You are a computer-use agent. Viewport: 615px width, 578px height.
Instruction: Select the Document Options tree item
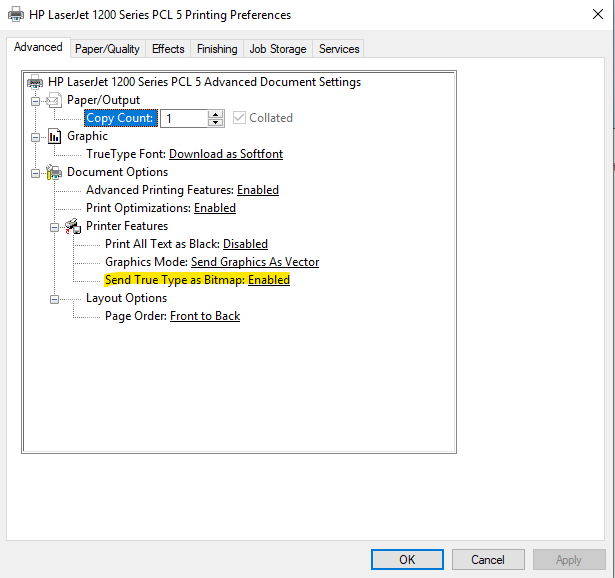[x=117, y=172]
